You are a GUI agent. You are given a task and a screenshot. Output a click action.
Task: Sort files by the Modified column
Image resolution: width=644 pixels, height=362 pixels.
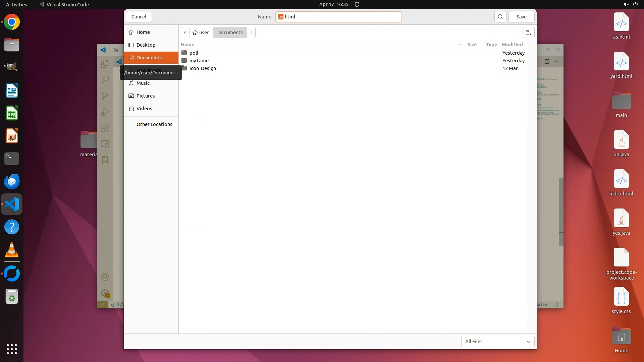[512, 45]
